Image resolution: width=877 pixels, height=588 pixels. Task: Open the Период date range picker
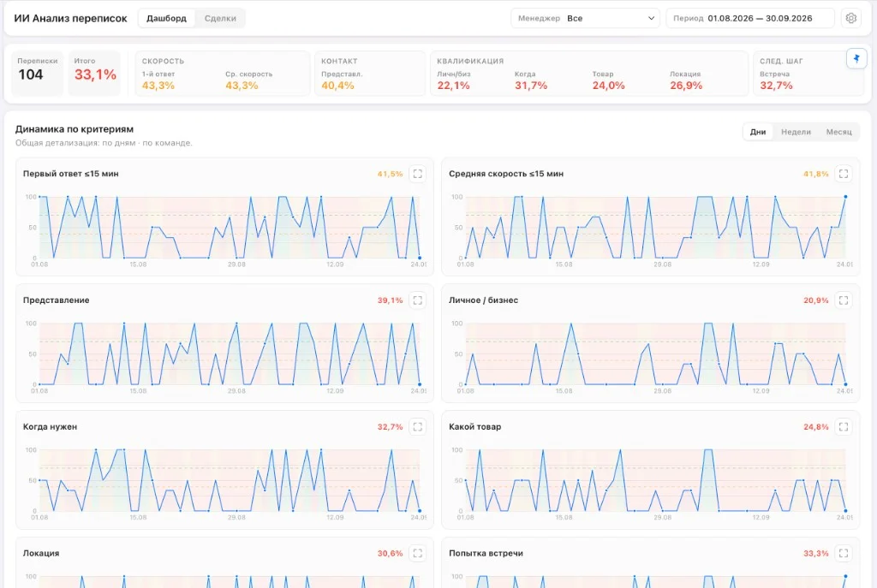pyautogui.click(x=750, y=18)
